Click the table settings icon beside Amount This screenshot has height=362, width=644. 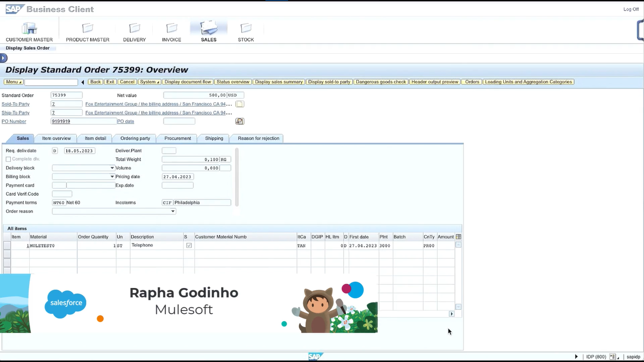(458, 237)
